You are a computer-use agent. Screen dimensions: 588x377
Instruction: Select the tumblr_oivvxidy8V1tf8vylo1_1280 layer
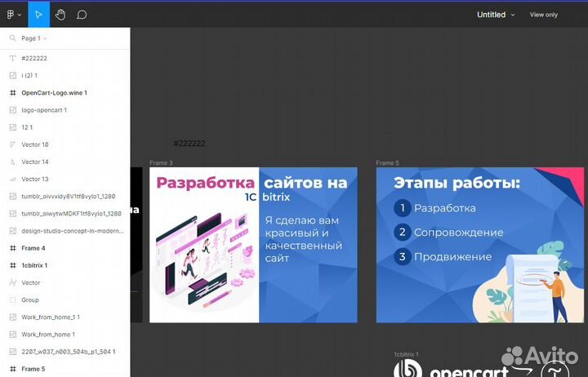coord(65,197)
